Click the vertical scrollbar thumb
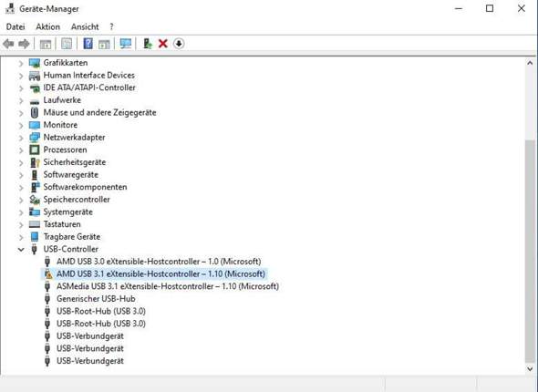Image resolution: width=538 pixels, height=392 pixels. tap(530, 251)
